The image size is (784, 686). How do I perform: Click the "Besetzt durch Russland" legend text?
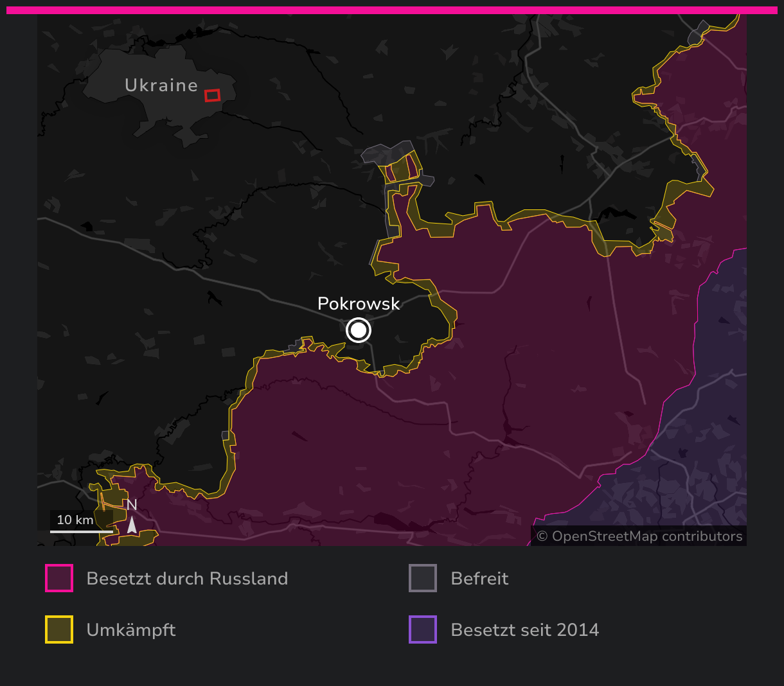[187, 579]
